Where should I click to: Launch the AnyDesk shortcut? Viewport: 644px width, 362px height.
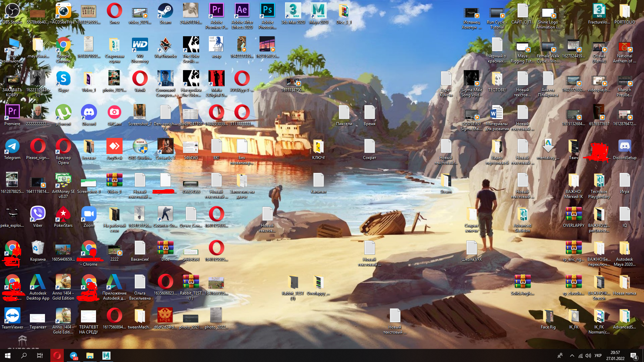coord(114,149)
